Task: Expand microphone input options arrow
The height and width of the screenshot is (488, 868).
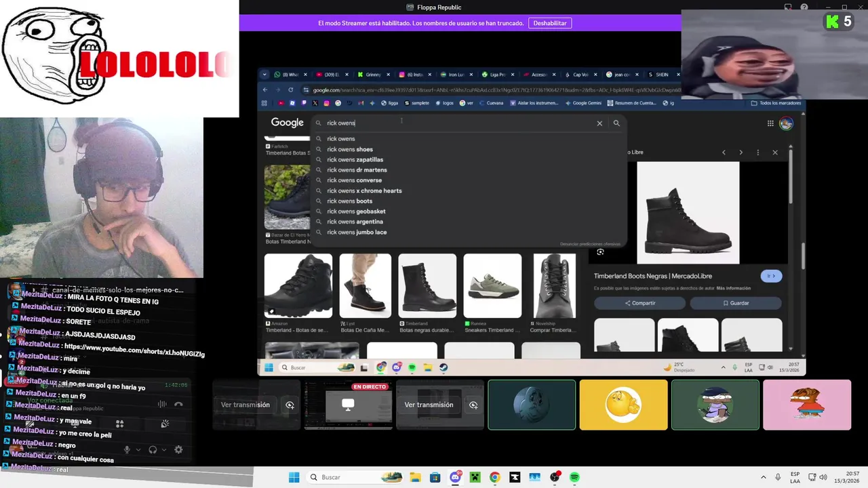Action: click(138, 449)
